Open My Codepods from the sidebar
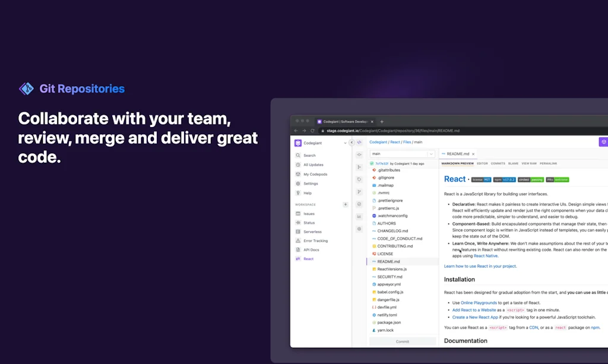 pos(313,174)
